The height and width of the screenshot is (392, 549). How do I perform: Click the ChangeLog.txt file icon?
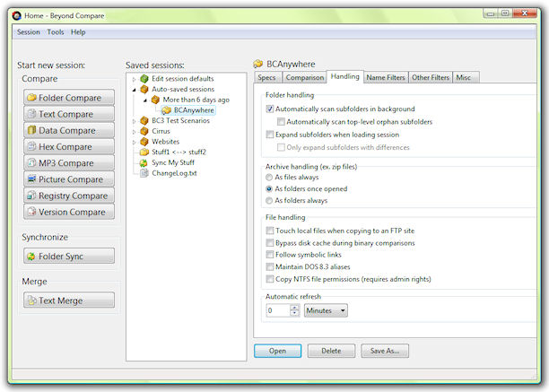144,173
